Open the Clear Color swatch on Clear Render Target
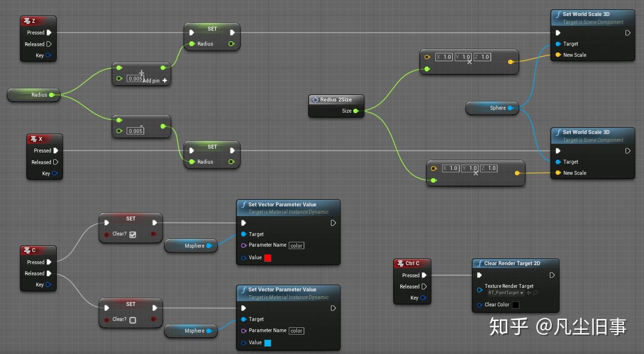 (x=515, y=305)
